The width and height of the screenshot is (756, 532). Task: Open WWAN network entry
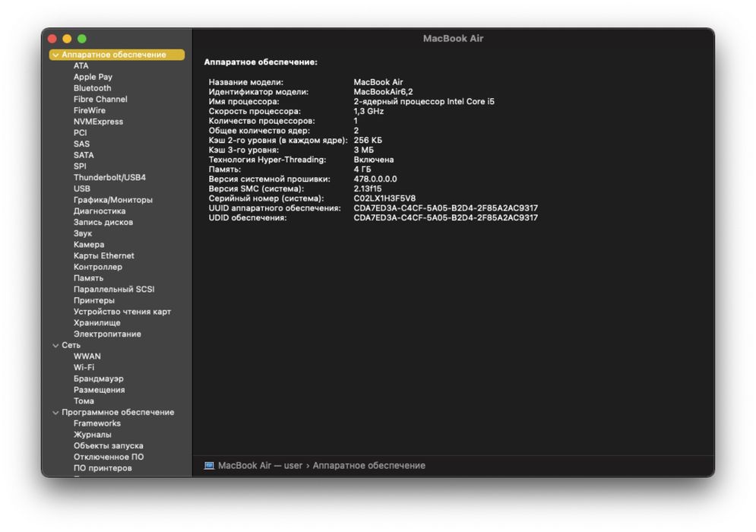(87, 356)
